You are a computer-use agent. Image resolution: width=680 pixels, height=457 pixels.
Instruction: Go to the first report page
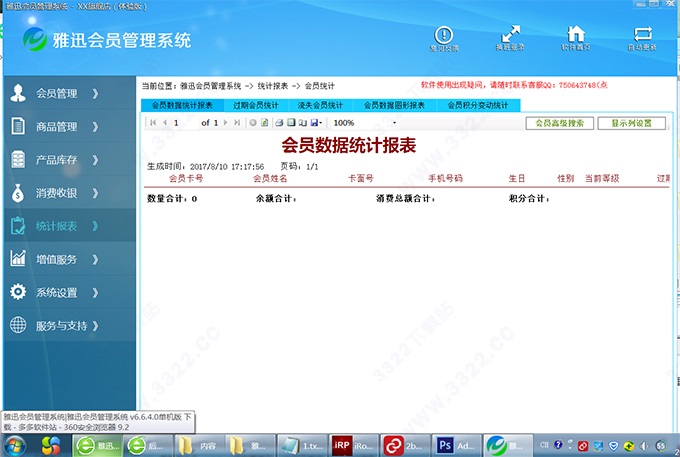153,123
